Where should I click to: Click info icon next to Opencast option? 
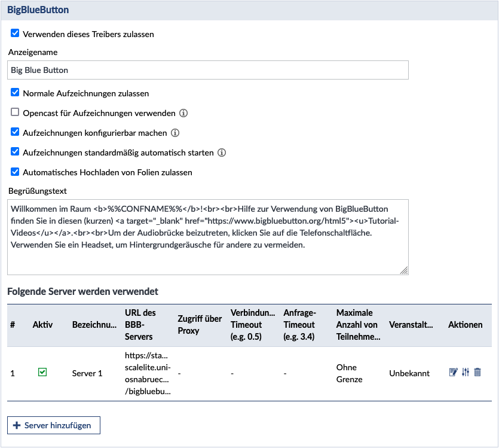(184, 113)
